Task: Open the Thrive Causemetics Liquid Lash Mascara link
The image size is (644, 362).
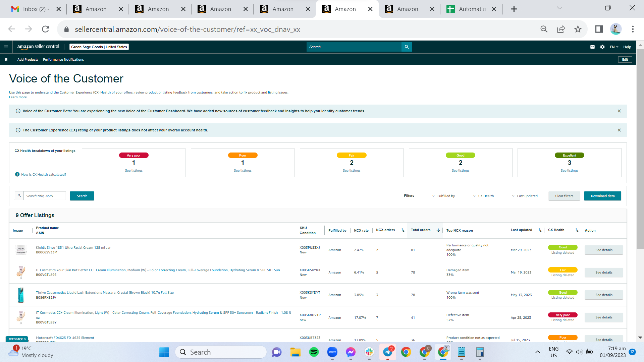Action: coord(105,293)
